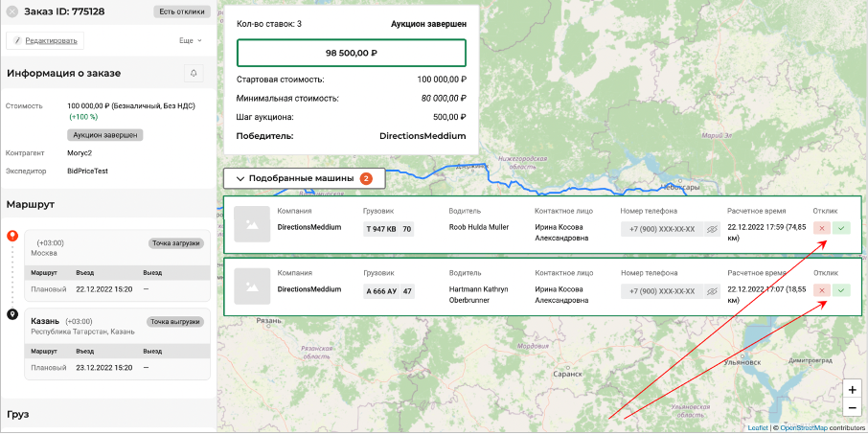
Task: Close the order 775128 panel
Action: (12, 11)
